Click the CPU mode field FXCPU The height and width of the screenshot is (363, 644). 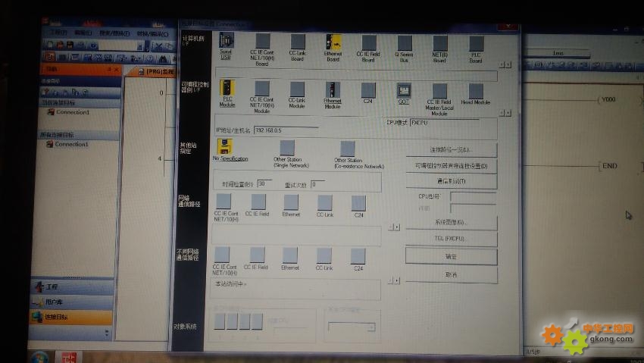point(445,123)
